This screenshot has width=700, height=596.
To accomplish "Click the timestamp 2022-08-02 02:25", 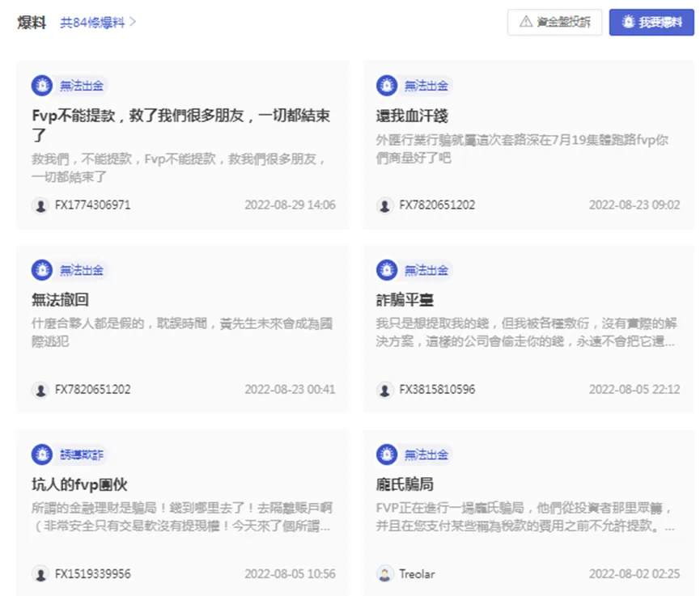I will [634, 574].
